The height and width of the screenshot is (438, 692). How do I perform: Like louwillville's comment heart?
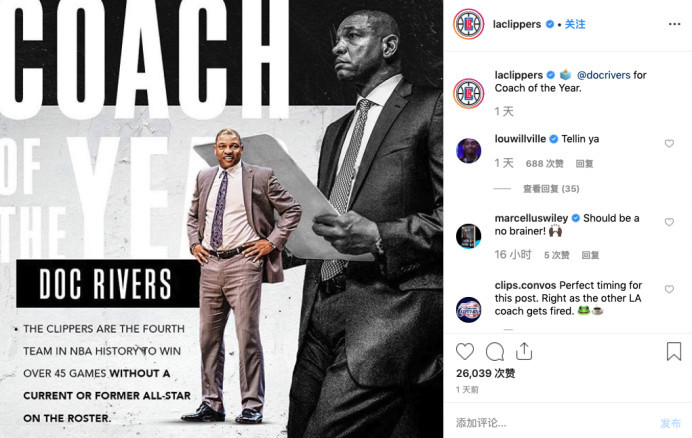coord(669,143)
